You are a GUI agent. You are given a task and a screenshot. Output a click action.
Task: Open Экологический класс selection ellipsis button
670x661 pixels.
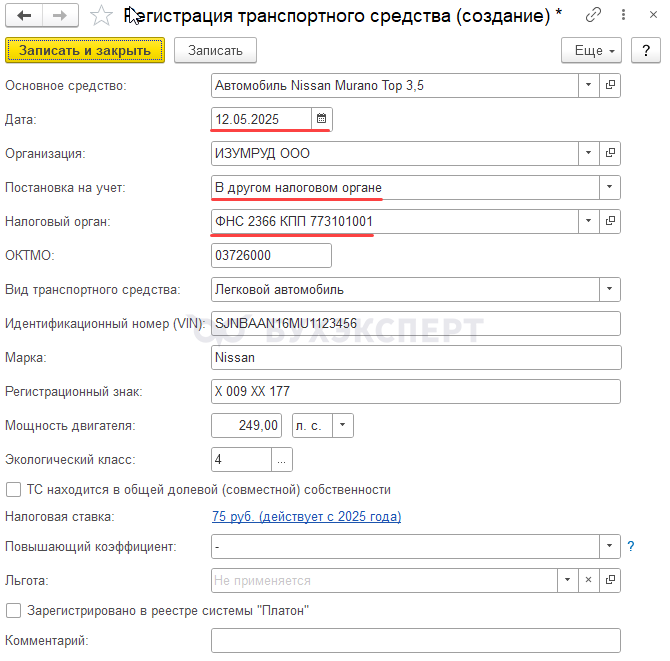[282, 460]
